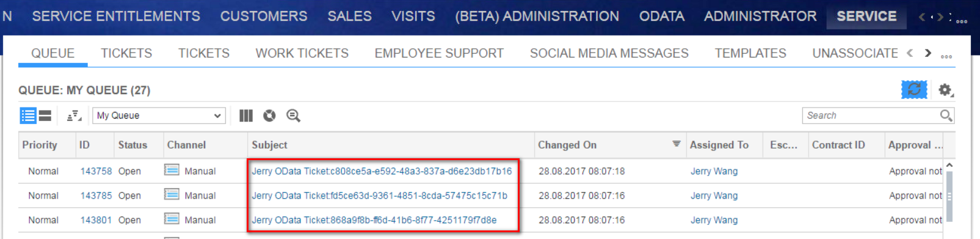Screen dimensions: 980x239
Task: Open the VISITS menu
Action: coord(413,17)
